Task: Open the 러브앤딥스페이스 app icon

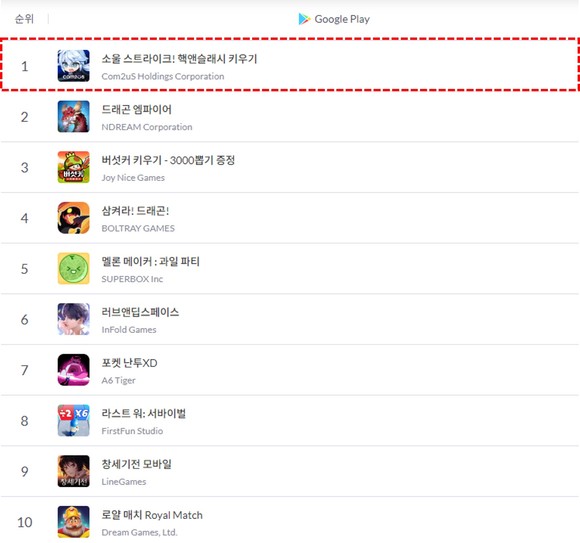Action: click(73, 319)
